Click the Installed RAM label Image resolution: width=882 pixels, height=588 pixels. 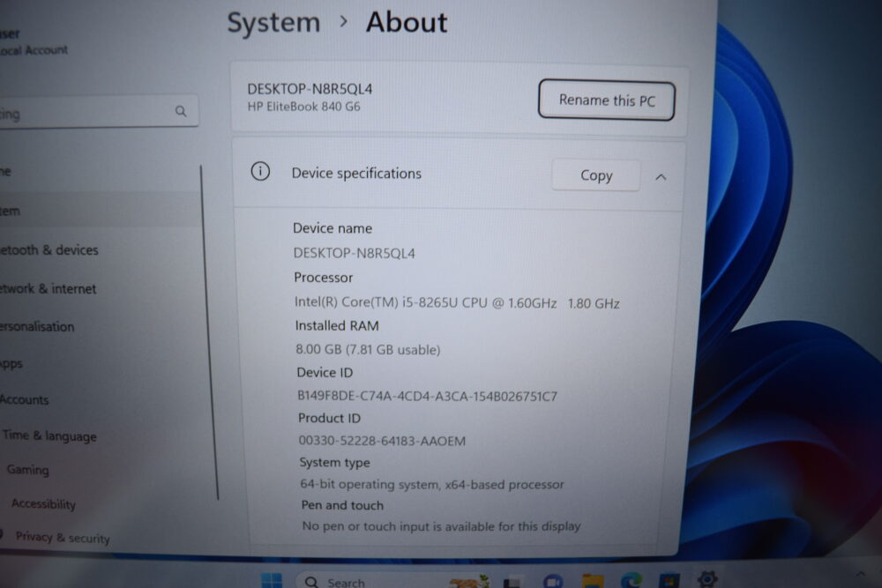pos(337,325)
